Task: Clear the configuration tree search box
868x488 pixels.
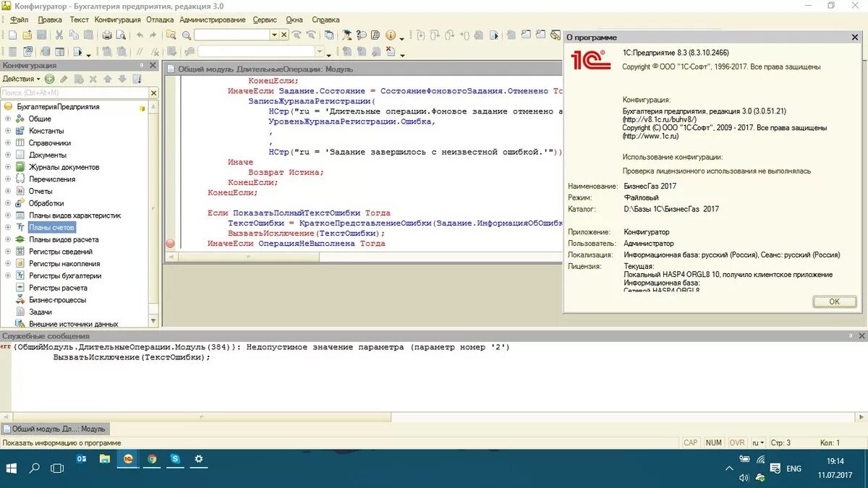Action: (x=153, y=93)
